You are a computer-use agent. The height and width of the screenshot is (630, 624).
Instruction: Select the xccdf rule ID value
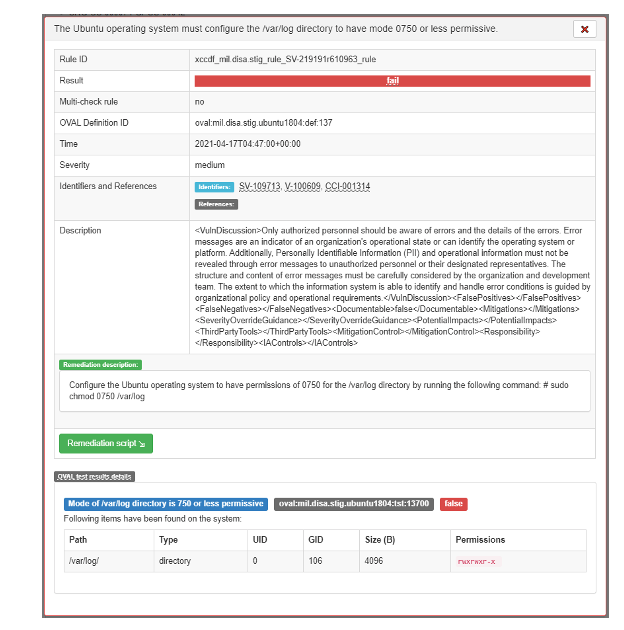tap(285, 59)
